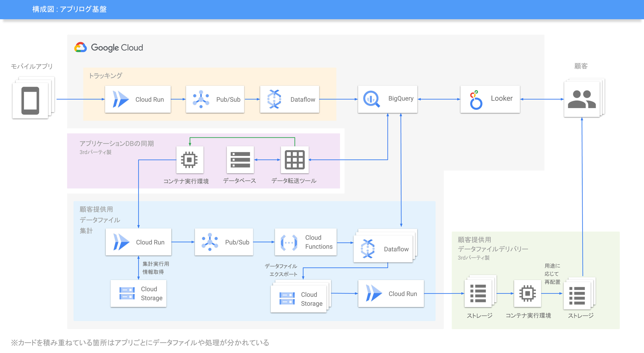Select Pub/Sub icon in the Tracking section
Screen dimensions: 644x353
tap(201, 99)
